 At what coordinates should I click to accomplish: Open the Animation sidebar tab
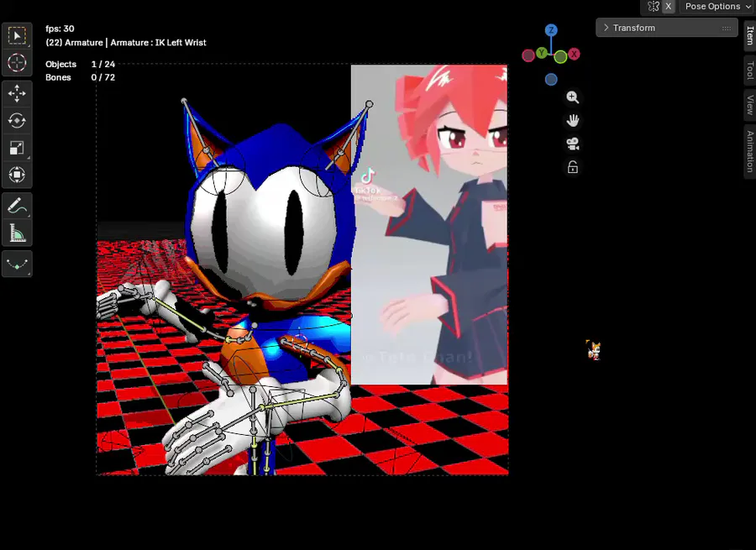750,151
